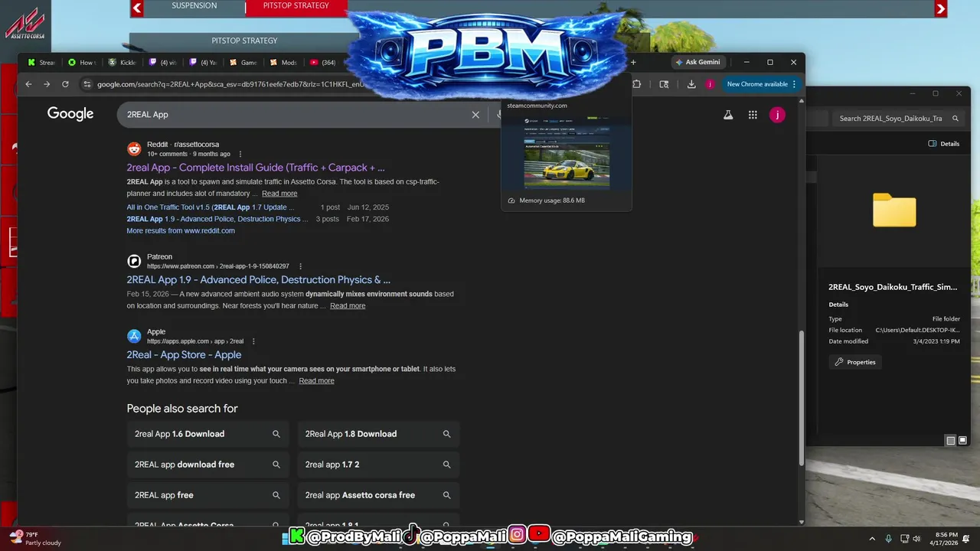Open Chrome downloads icon
The image size is (980, 551).
pyautogui.click(x=691, y=84)
